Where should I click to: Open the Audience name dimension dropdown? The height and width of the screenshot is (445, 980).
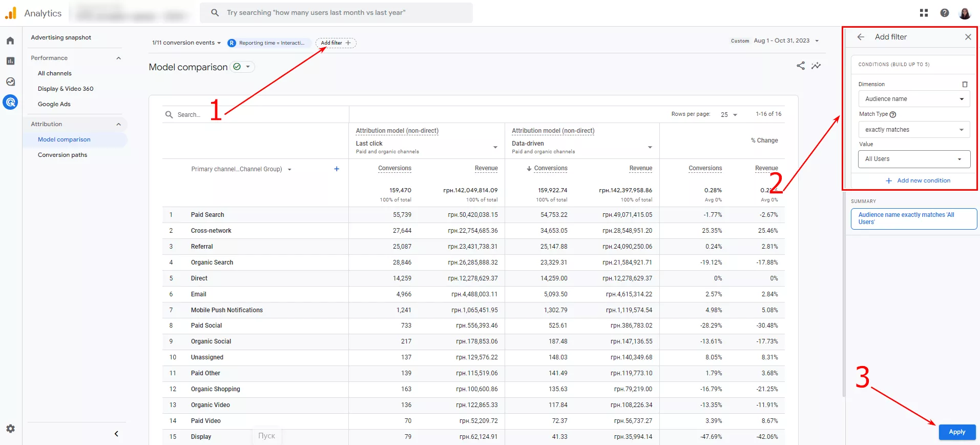pyautogui.click(x=914, y=99)
